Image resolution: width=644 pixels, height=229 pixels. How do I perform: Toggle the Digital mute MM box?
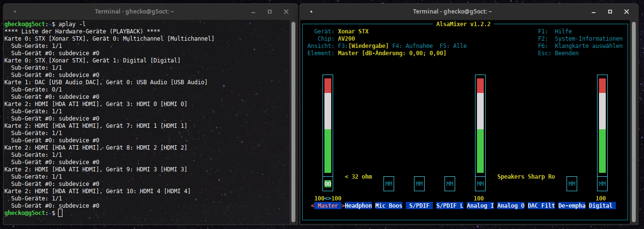(602, 184)
